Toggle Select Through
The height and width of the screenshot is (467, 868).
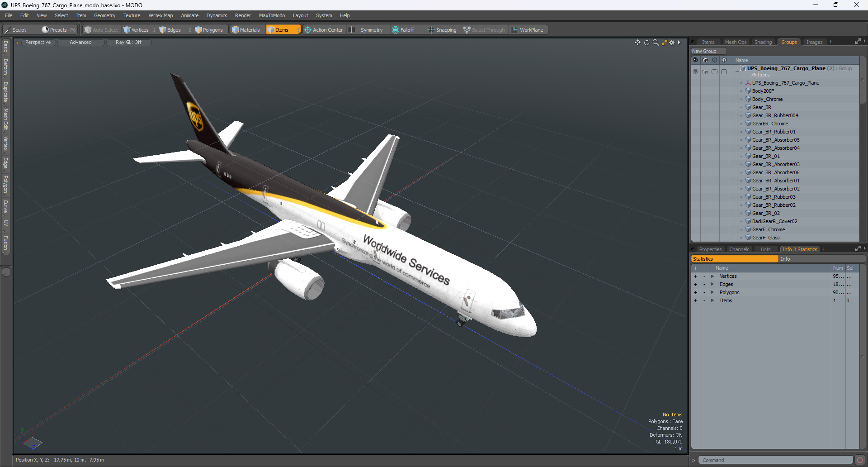[484, 30]
